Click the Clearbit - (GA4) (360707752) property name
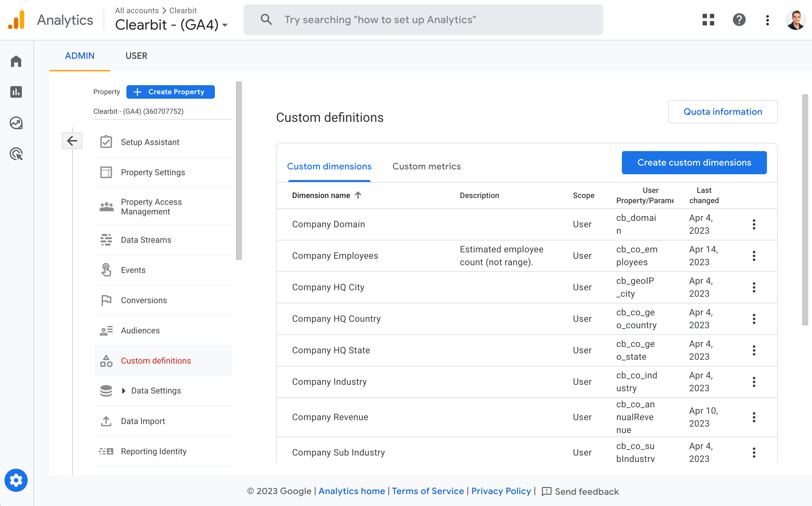 click(x=138, y=111)
